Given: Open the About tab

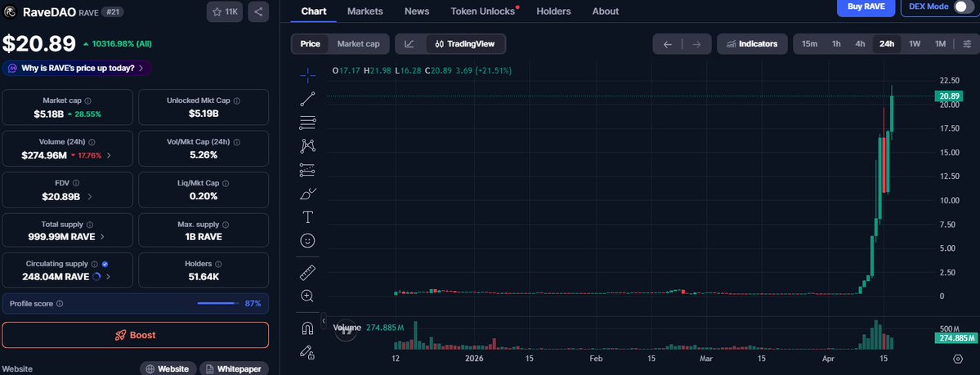Looking at the screenshot, I should [606, 11].
